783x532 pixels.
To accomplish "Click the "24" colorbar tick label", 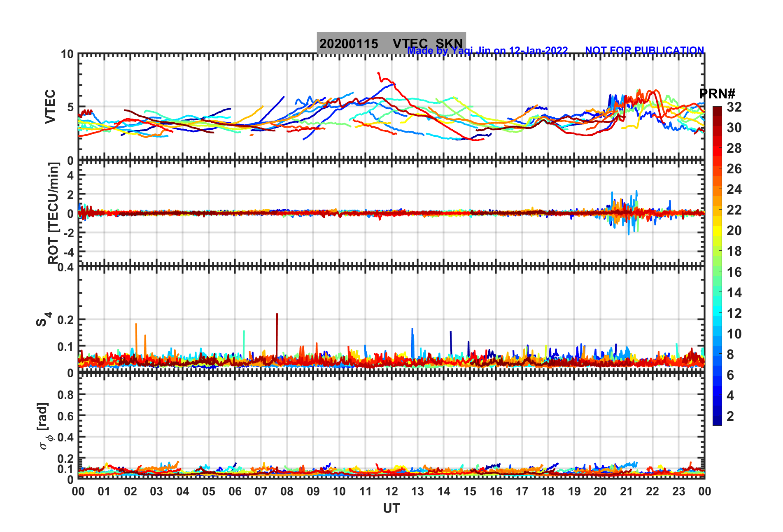I will tap(734, 189).
